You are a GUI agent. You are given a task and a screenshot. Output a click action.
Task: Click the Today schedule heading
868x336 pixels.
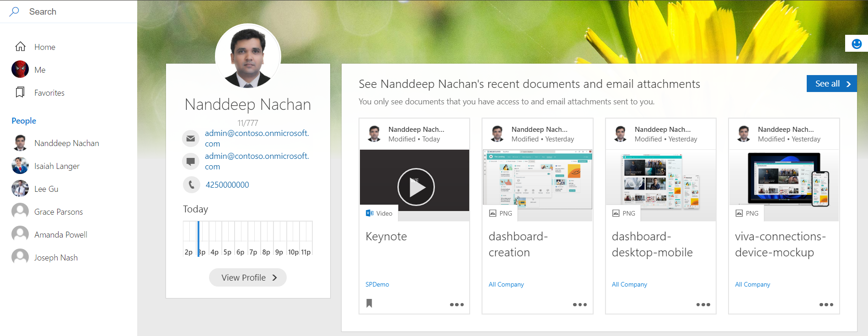(x=196, y=209)
